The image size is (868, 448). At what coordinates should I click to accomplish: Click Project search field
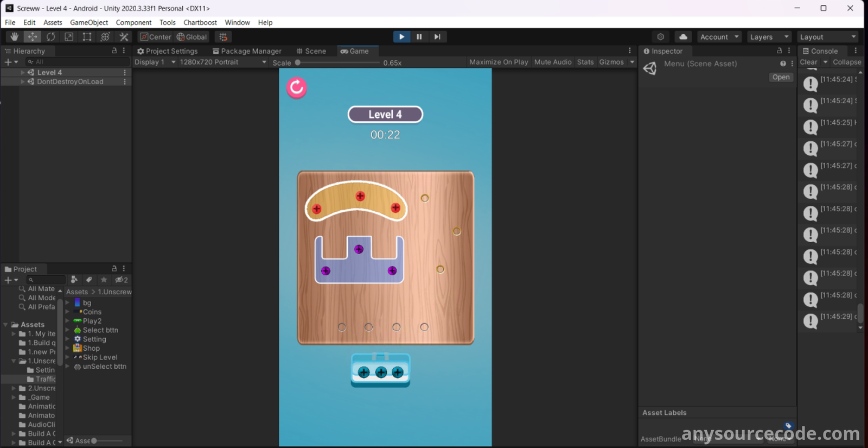tap(46, 280)
